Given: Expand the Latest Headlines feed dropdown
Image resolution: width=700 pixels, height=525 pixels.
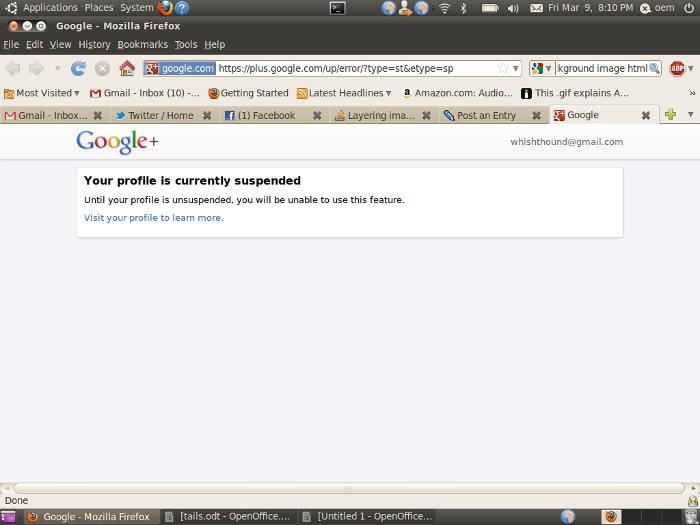Looking at the screenshot, I should click(345, 93).
